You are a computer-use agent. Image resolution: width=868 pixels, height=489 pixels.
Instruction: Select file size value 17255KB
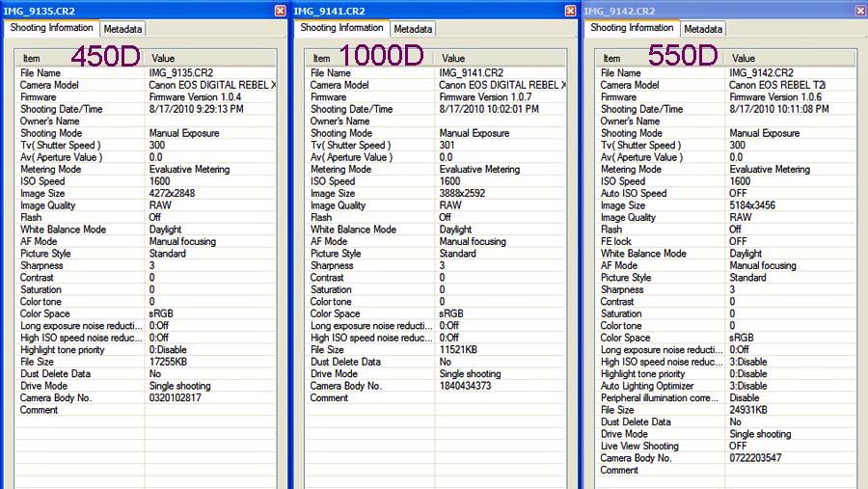[x=168, y=362]
